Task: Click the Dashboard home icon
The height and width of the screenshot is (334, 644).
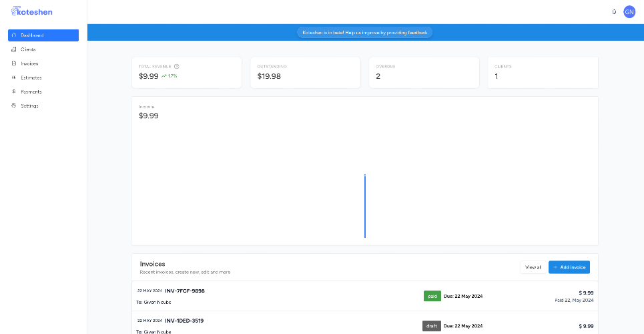Action: (14, 35)
